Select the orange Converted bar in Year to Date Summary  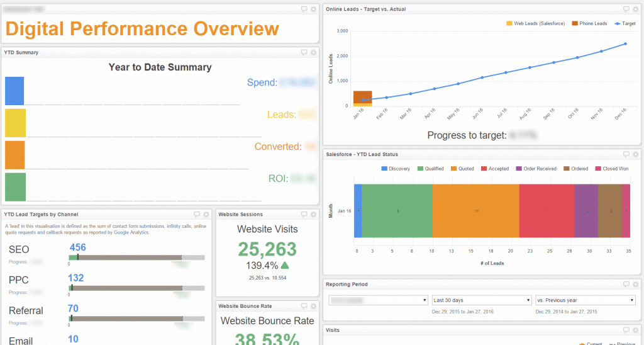pyautogui.click(x=15, y=155)
